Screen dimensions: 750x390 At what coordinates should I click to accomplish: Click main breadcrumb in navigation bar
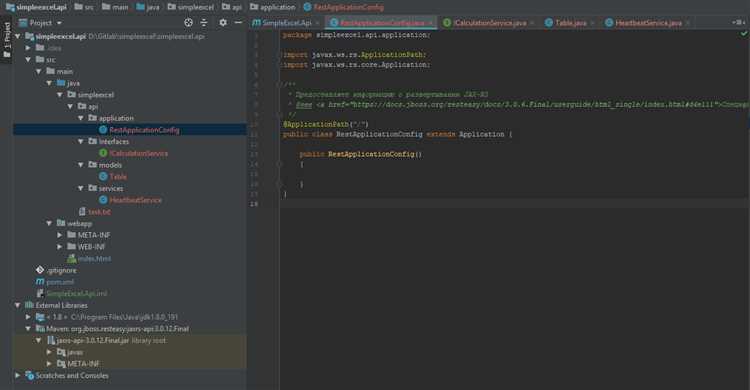(115, 7)
